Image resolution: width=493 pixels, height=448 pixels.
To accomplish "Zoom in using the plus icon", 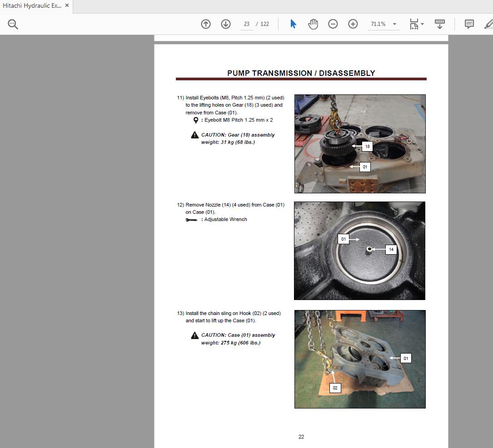I will [x=353, y=24].
